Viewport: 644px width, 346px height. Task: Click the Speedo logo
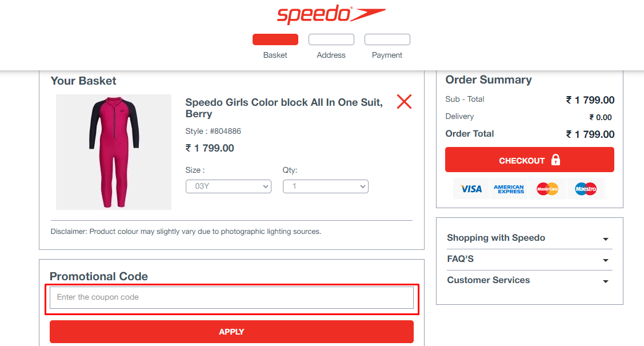(x=331, y=14)
